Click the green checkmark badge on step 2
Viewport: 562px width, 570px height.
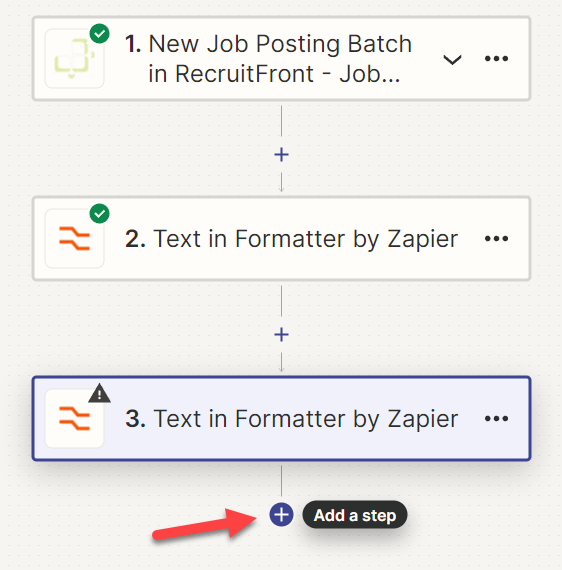point(100,214)
